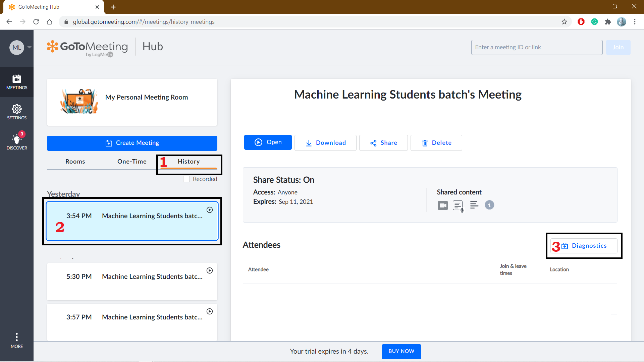Select the History tab
The width and height of the screenshot is (644, 362).
[x=189, y=161]
